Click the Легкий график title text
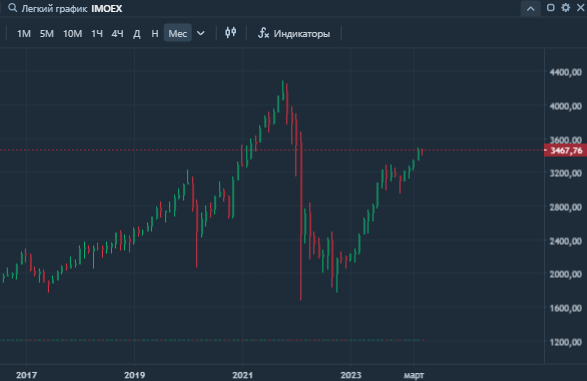587x381 pixels. click(54, 9)
